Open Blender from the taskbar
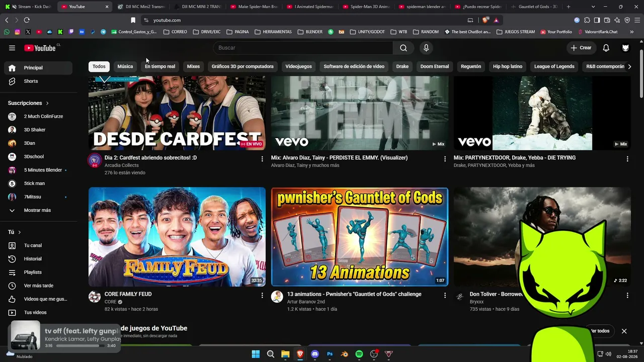 click(x=345, y=354)
